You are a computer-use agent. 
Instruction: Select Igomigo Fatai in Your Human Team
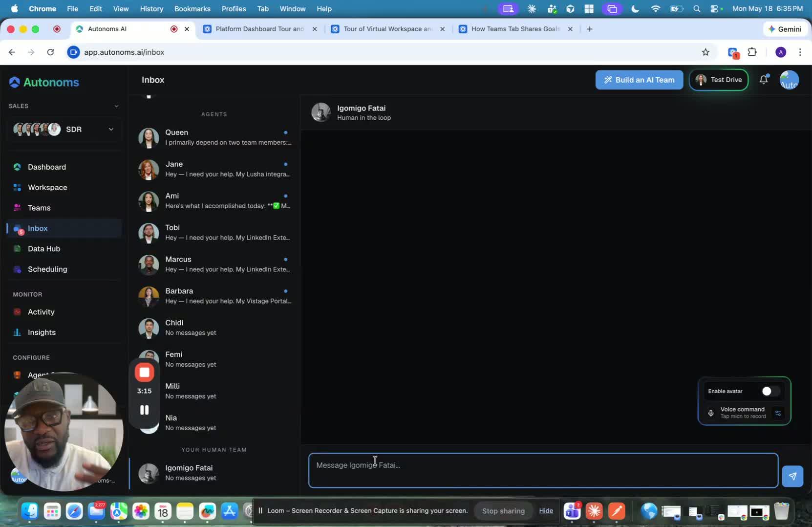[x=214, y=473]
